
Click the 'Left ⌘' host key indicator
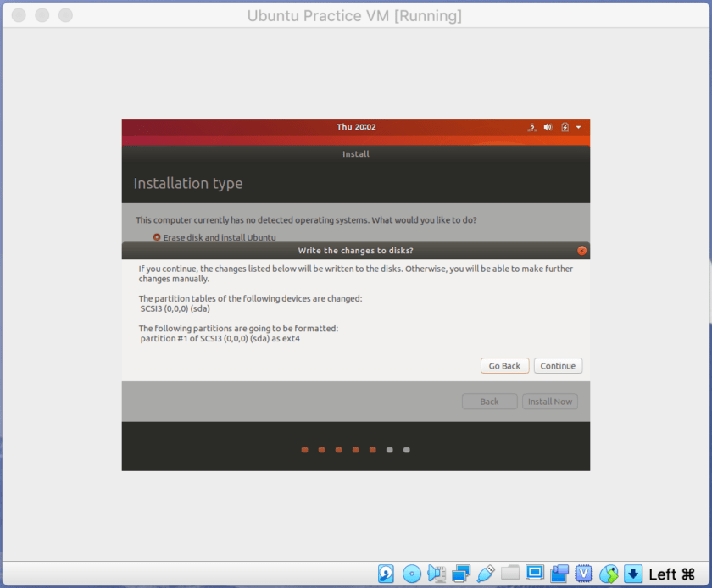point(671,574)
